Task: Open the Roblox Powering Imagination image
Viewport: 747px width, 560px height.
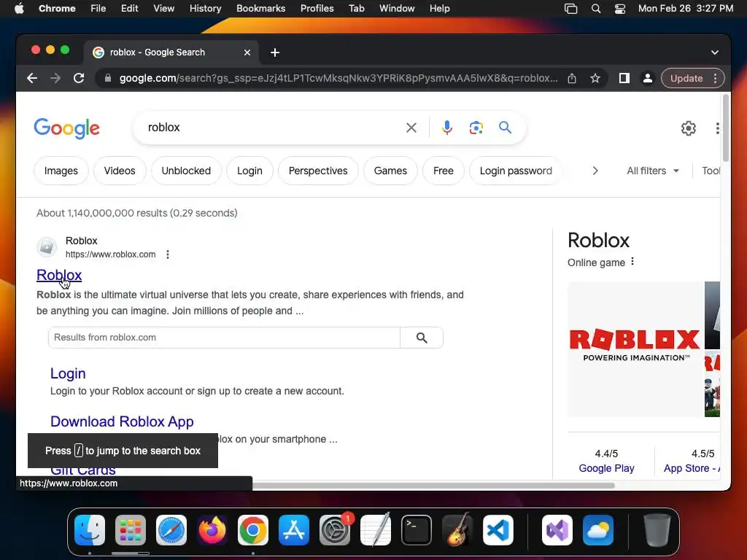Action: 635,349
